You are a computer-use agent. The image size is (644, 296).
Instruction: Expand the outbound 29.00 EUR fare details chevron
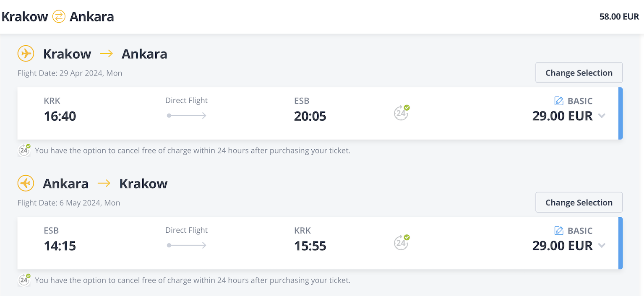pos(602,116)
